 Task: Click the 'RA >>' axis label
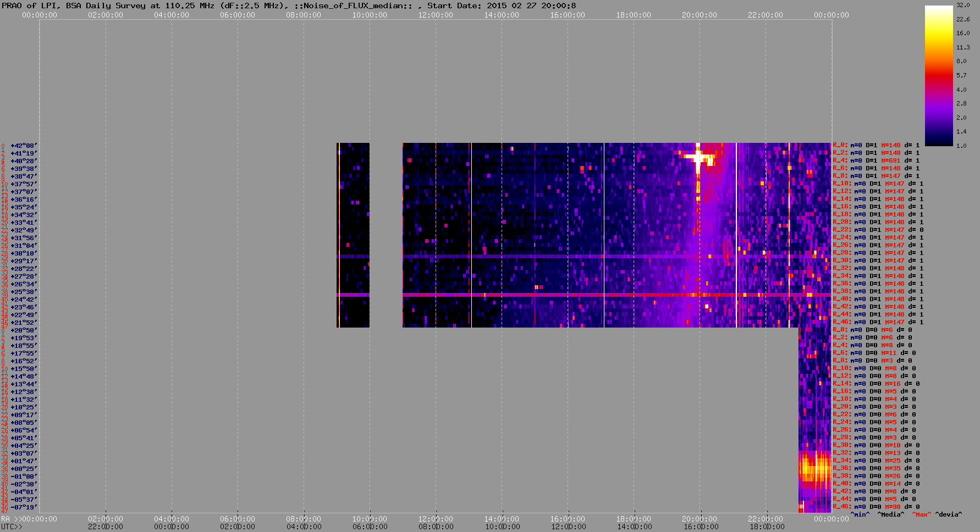[x=10, y=519]
